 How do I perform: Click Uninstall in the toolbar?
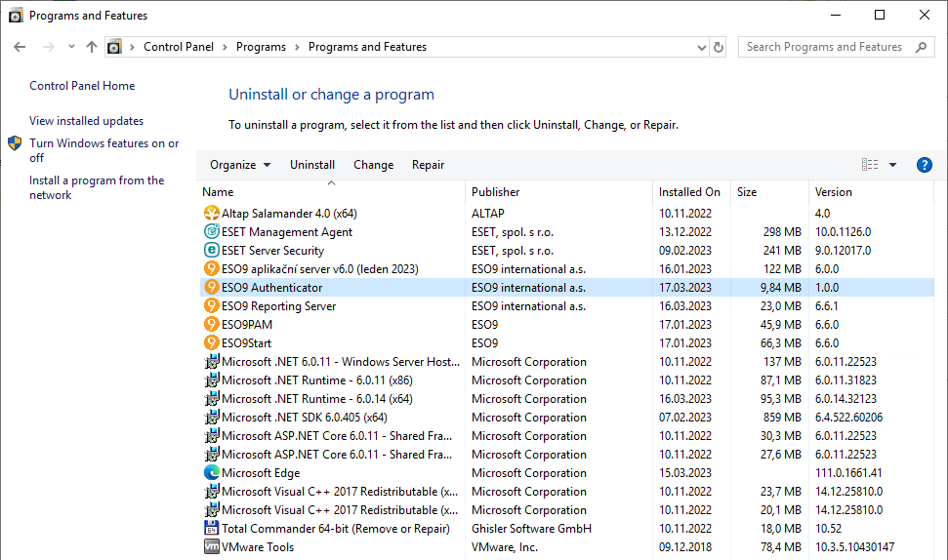click(x=312, y=165)
